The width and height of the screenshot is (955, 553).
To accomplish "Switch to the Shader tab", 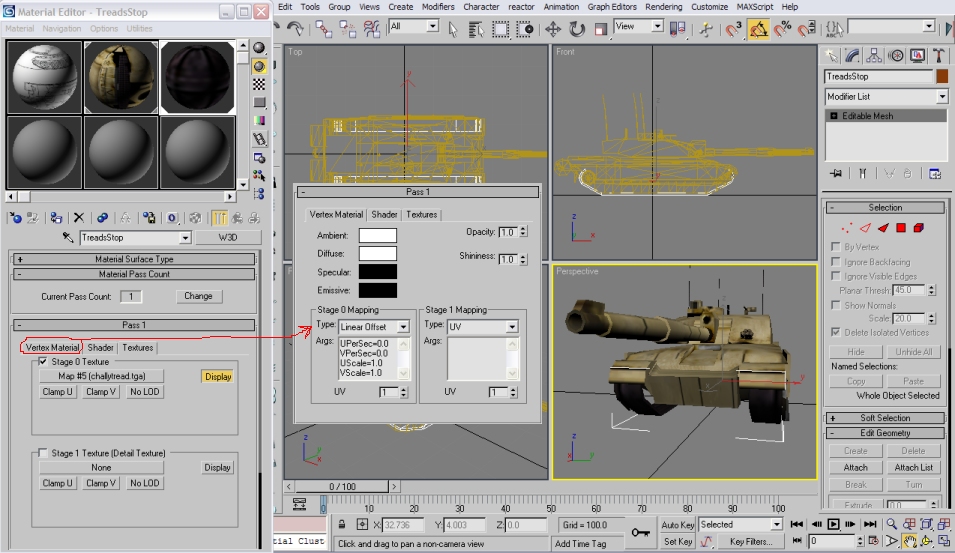I will tap(100, 347).
